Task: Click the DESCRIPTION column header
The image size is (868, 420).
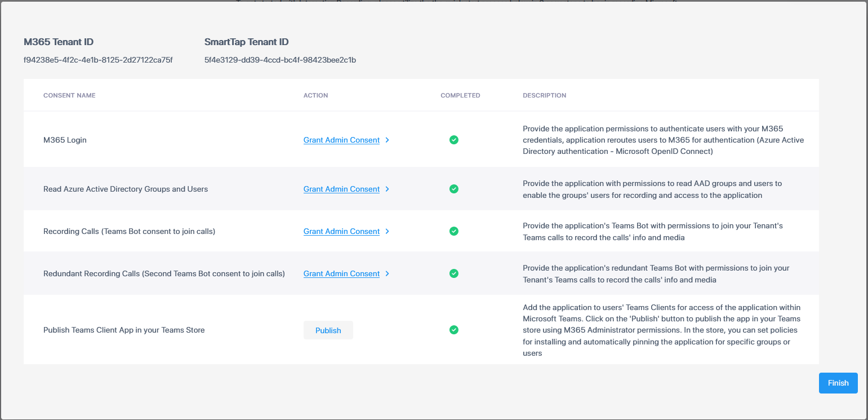Action: point(544,95)
